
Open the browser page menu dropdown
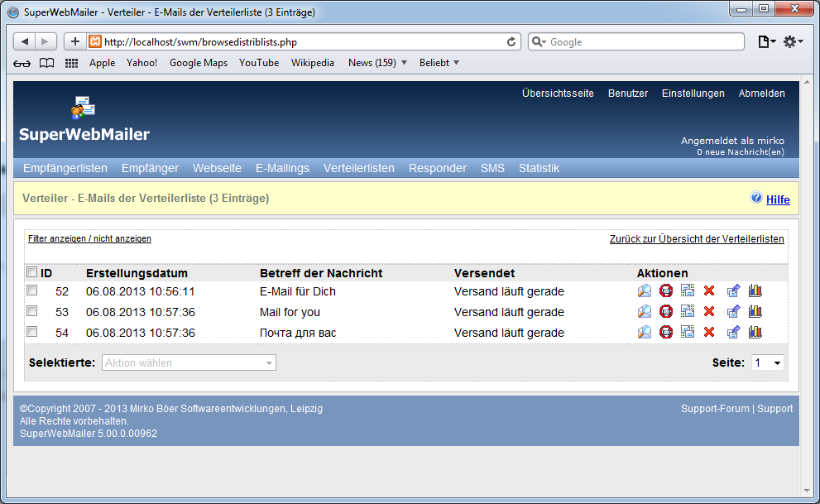click(767, 42)
